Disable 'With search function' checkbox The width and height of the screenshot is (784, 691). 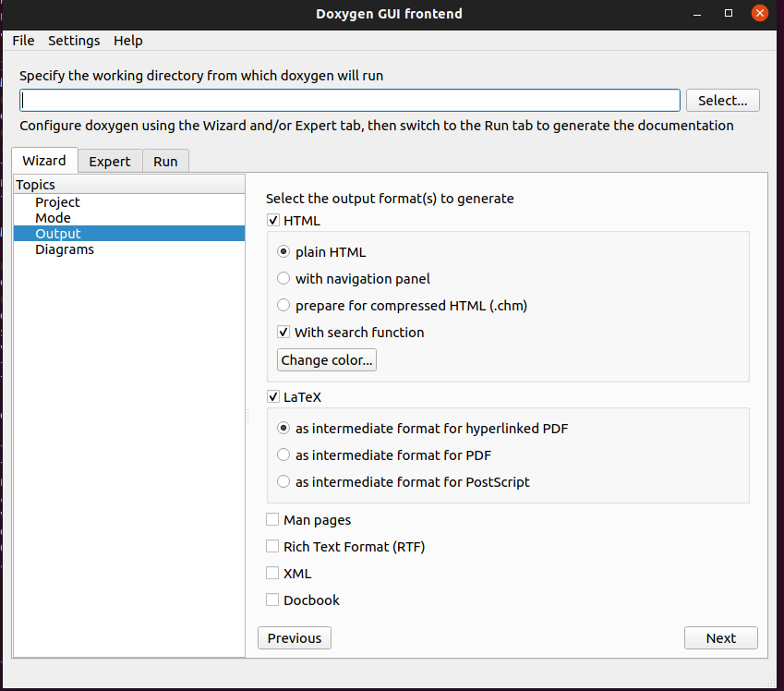tap(283, 332)
